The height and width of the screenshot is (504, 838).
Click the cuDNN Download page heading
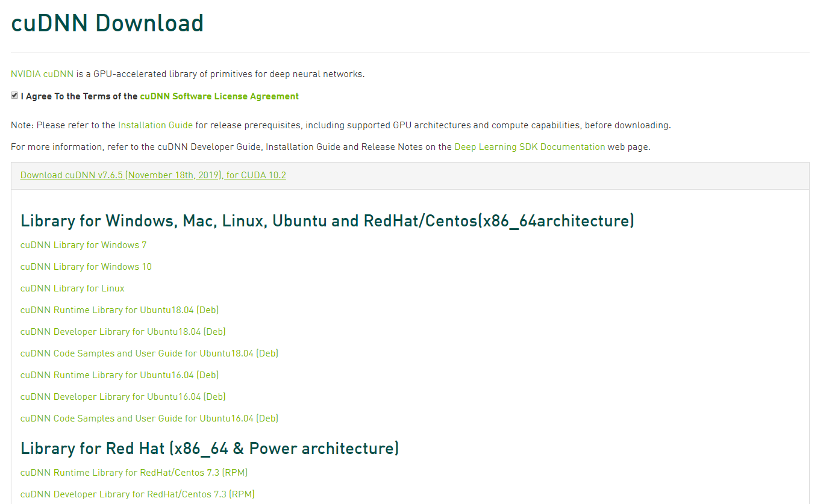pos(107,23)
